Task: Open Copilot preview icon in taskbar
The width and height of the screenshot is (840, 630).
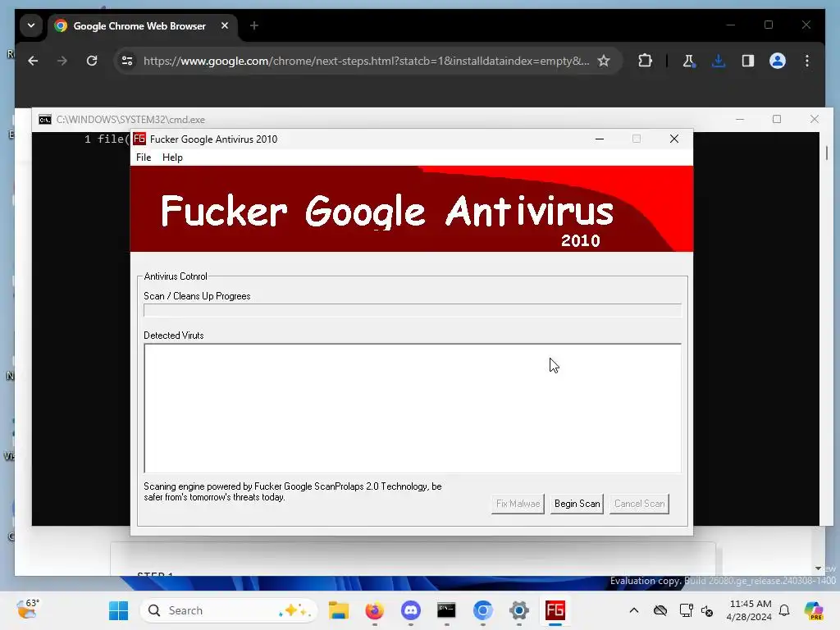Action: coord(814,610)
